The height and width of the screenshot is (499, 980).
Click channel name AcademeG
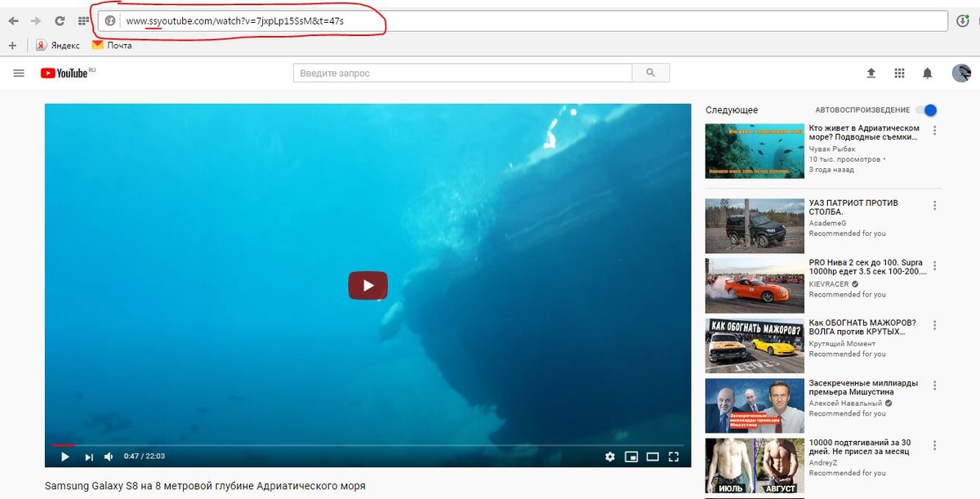tap(827, 222)
